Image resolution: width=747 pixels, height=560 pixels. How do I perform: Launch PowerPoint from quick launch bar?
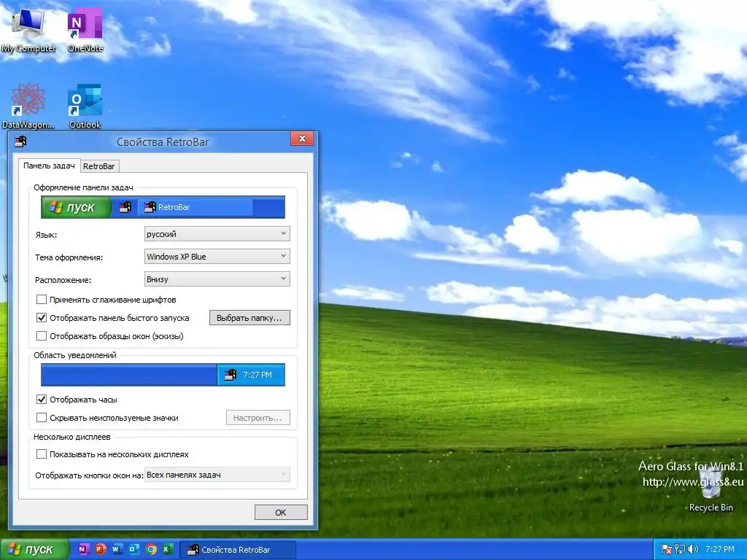pyautogui.click(x=100, y=550)
